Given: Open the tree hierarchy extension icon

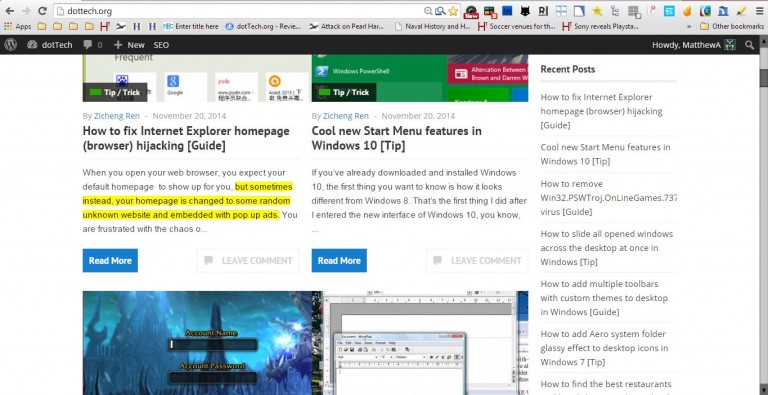Looking at the screenshot, I should click(x=615, y=11).
